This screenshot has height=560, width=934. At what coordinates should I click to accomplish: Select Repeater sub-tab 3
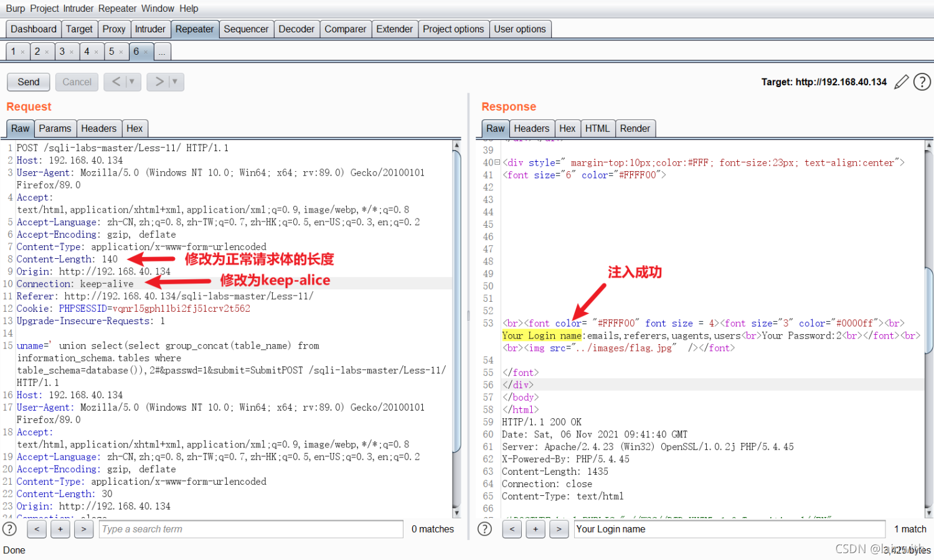point(62,52)
